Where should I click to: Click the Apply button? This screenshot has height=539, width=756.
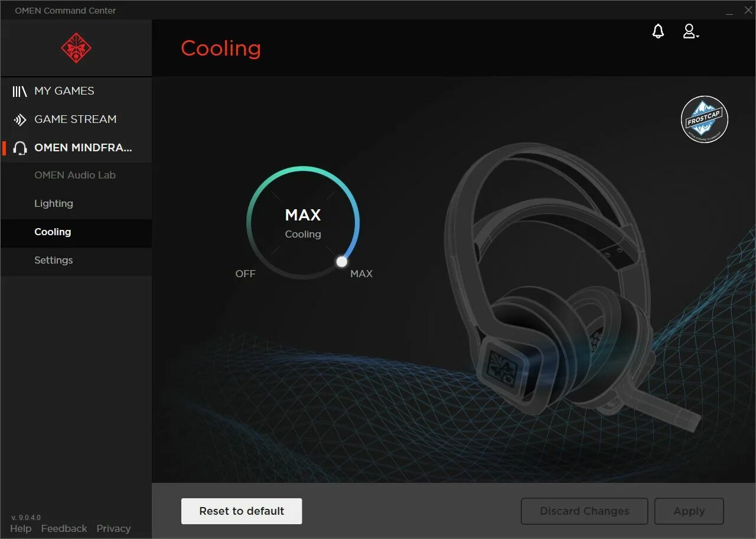click(x=689, y=511)
